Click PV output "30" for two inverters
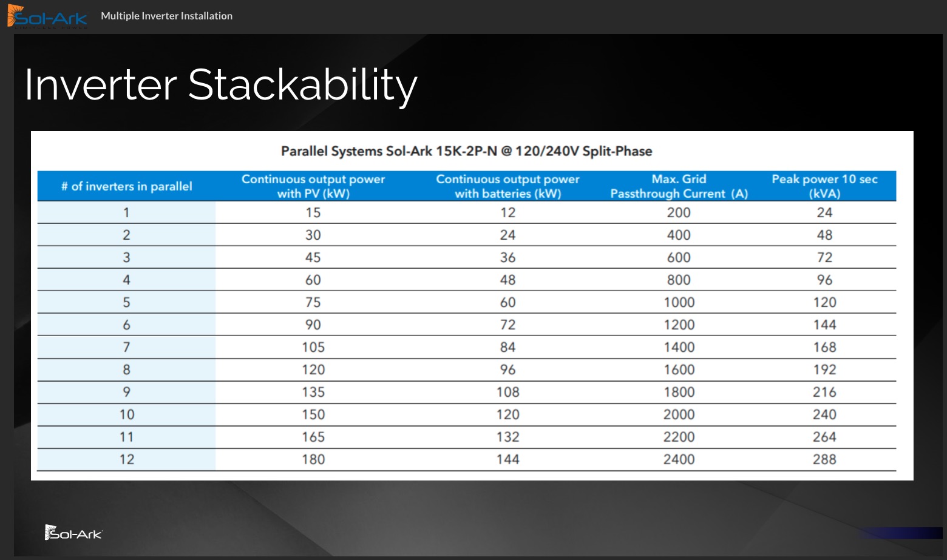This screenshot has height=560, width=947. [x=313, y=235]
